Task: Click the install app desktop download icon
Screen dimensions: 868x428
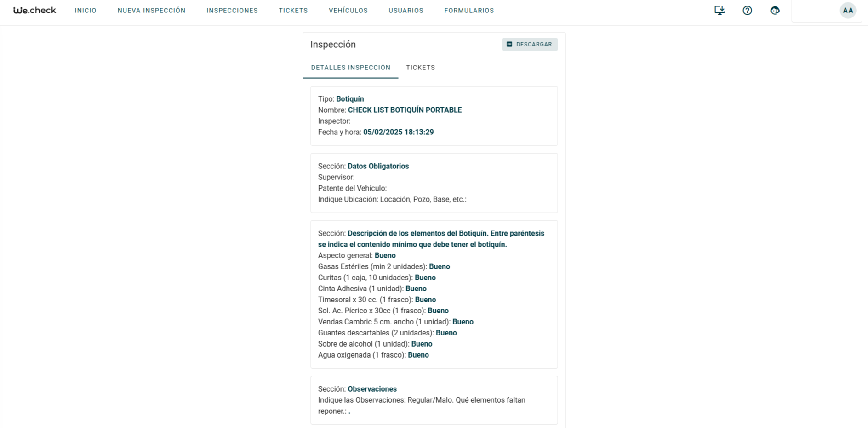Action: tap(720, 11)
